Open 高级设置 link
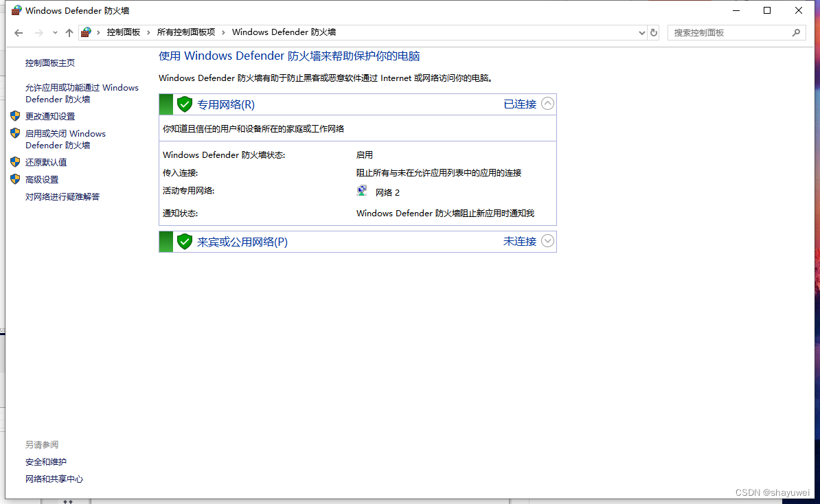This screenshot has width=820, height=504. pos(42,179)
